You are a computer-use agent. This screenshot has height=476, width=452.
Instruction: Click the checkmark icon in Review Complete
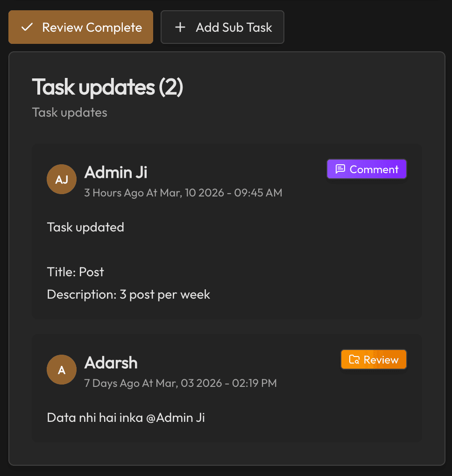coord(27,28)
